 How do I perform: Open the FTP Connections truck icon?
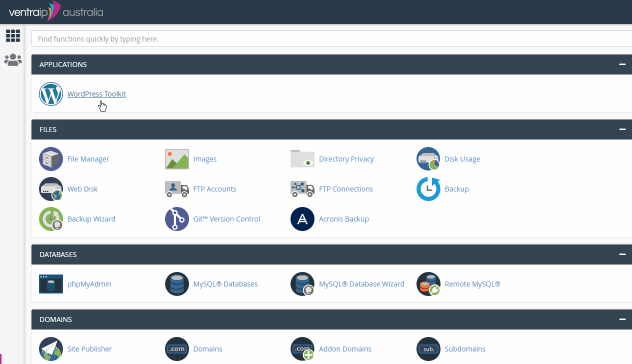(x=302, y=189)
